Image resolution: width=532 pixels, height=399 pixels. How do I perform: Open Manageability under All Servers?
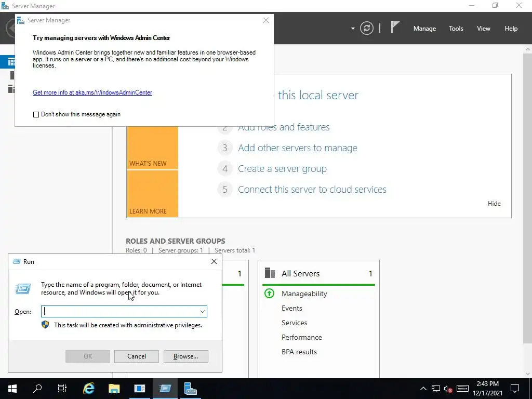(x=304, y=294)
